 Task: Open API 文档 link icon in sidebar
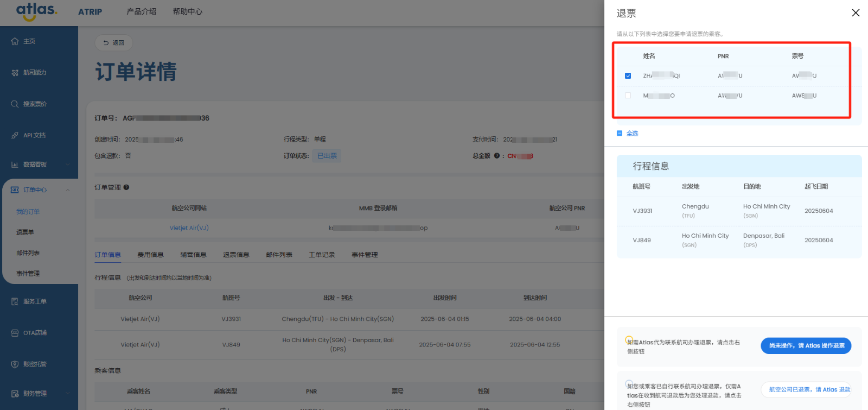click(x=15, y=135)
